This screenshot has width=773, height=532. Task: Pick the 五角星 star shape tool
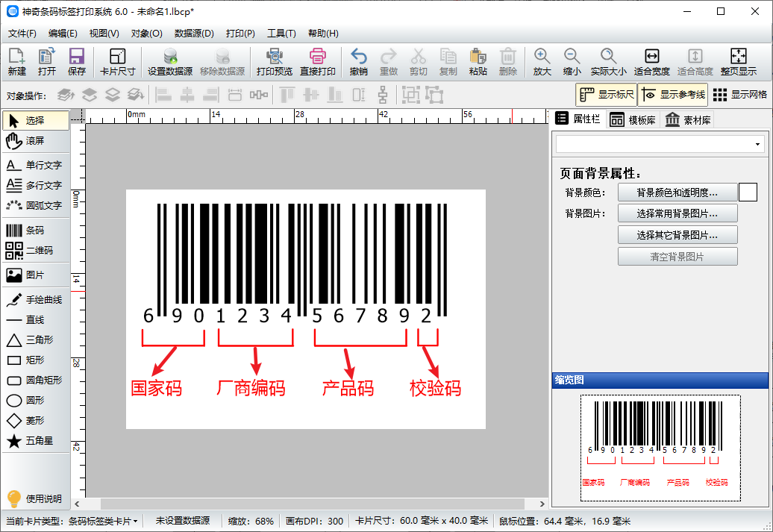coord(36,441)
